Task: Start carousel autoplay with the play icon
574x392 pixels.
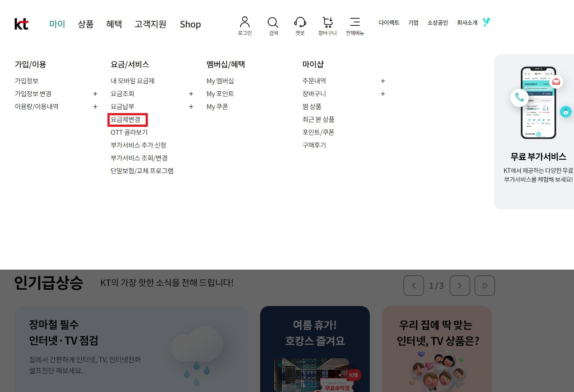Action: (485, 286)
